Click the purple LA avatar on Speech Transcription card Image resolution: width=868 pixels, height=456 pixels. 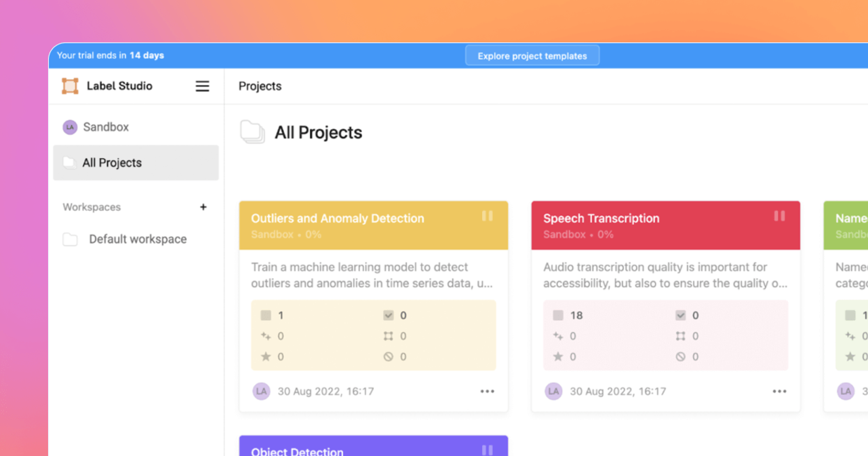click(x=553, y=391)
